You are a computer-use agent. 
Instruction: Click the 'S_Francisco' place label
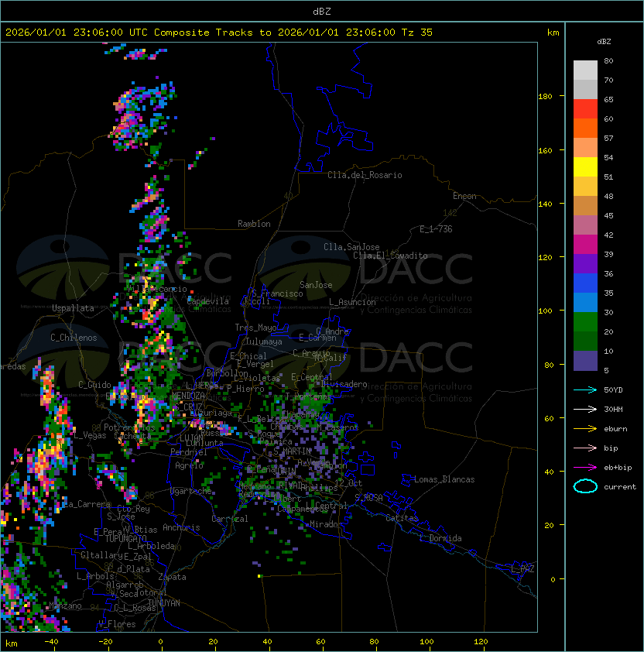pos(277,293)
